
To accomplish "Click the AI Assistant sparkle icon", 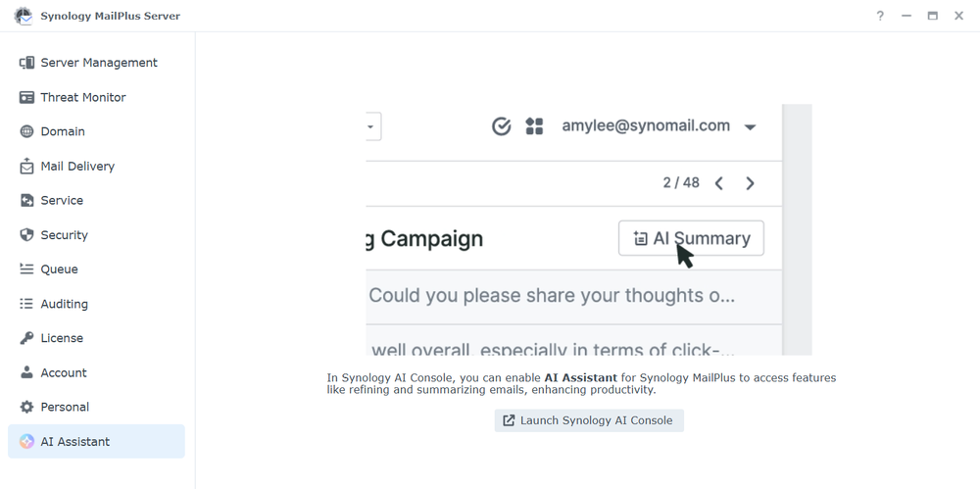I will [26, 442].
